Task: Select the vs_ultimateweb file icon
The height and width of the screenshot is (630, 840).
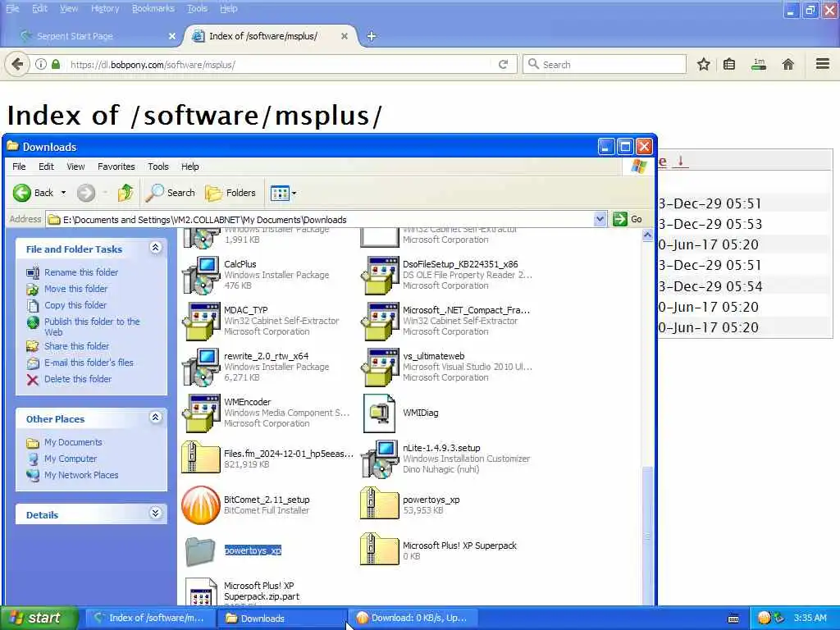Action: pos(380,367)
